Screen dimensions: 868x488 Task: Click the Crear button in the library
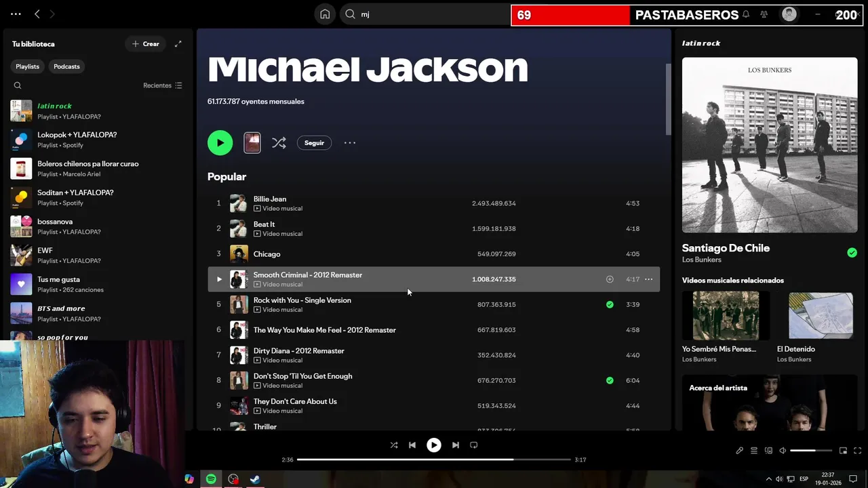(x=146, y=44)
